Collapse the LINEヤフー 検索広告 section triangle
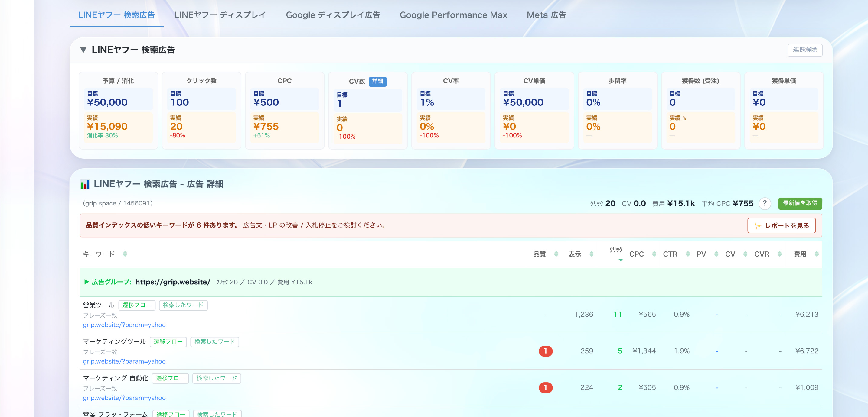 pos(83,50)
